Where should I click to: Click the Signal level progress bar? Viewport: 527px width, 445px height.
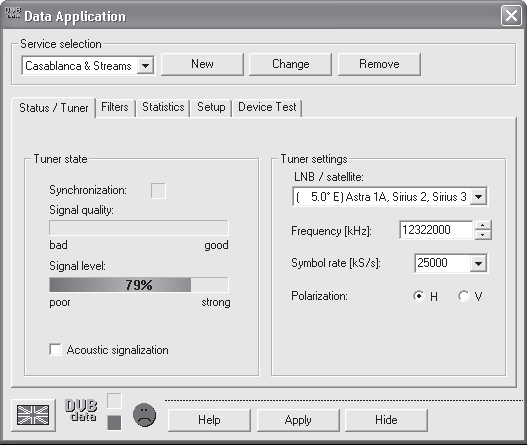click(x=139, y=285)
